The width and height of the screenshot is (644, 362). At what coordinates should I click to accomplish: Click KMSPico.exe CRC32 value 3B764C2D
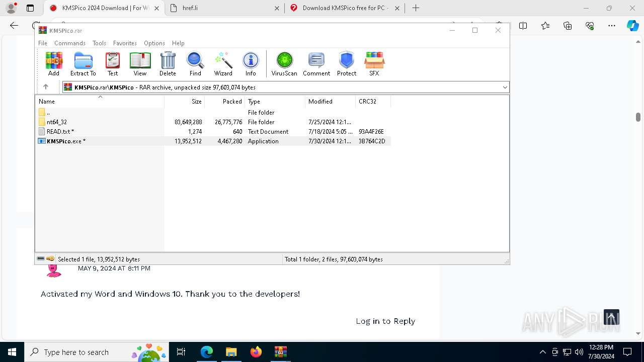coord(372,141)
